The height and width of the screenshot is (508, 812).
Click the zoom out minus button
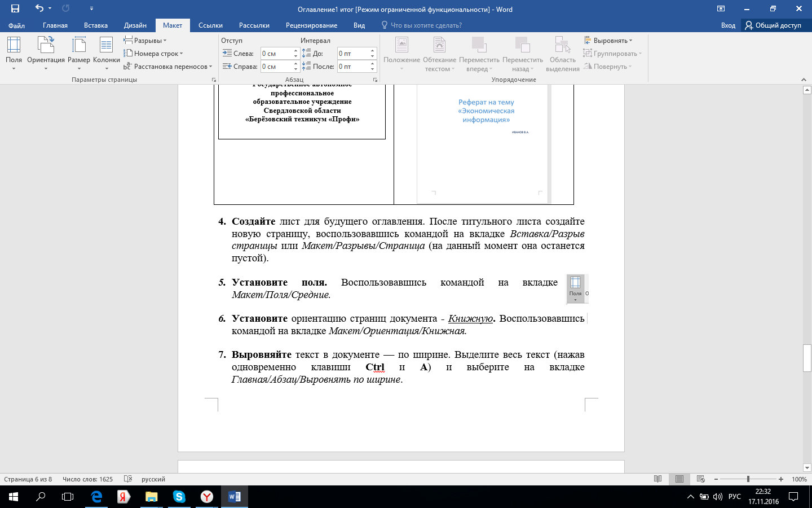click(716, 479)
